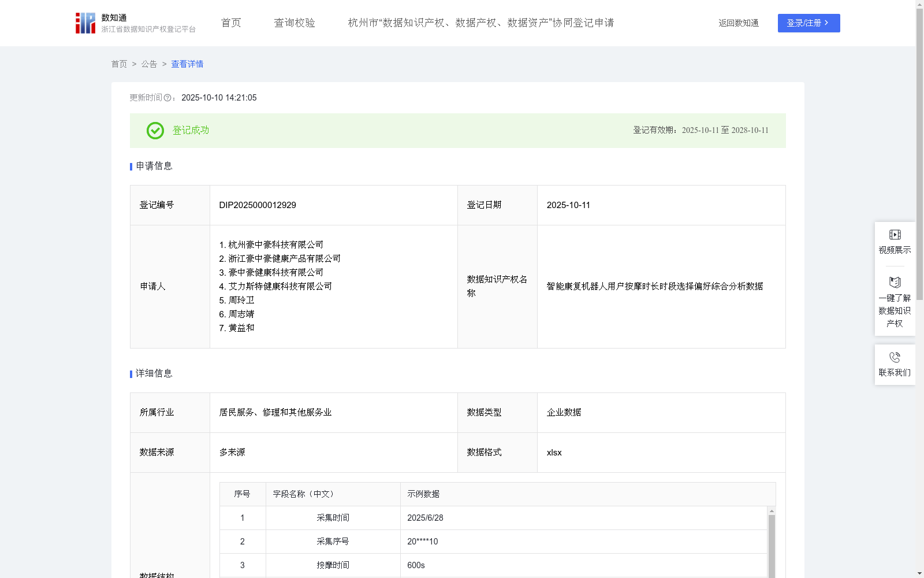Open 查询校验 navigation item
This screenshot has width=924, height=578.
coord(295,23)
